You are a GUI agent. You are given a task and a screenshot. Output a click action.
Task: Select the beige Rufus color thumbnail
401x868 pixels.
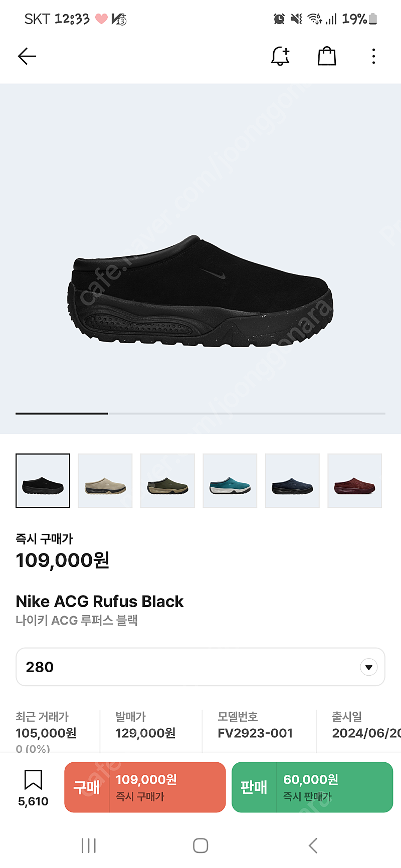click(x=105, y=481)
